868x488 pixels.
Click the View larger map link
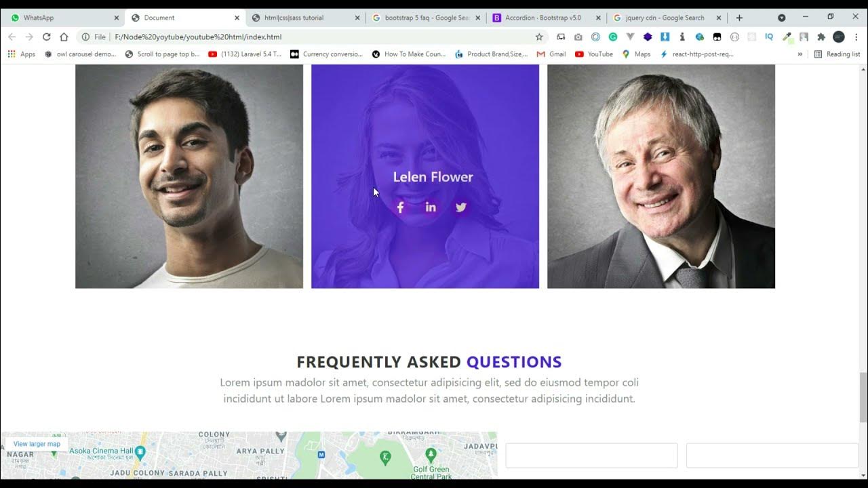pos(37,444)
